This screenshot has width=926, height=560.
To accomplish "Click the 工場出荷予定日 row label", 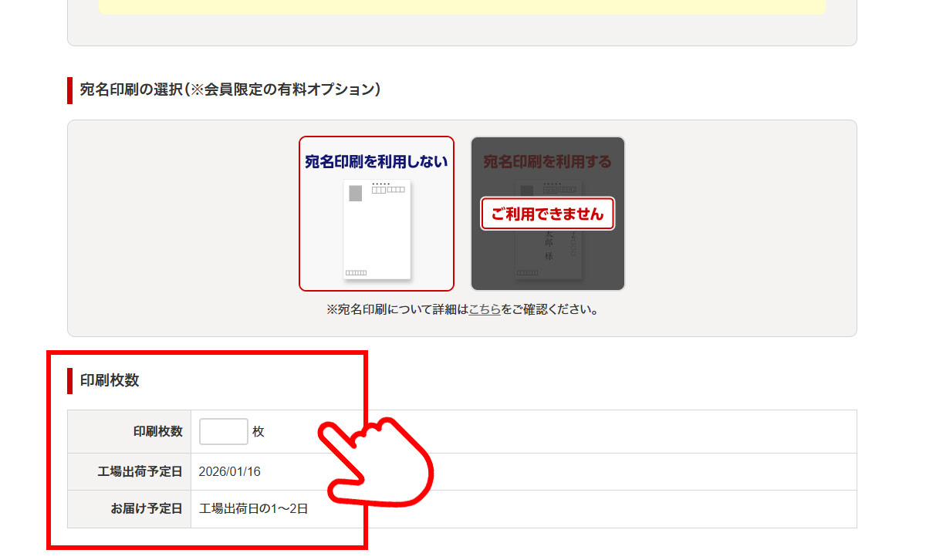I will pos(140,471).
